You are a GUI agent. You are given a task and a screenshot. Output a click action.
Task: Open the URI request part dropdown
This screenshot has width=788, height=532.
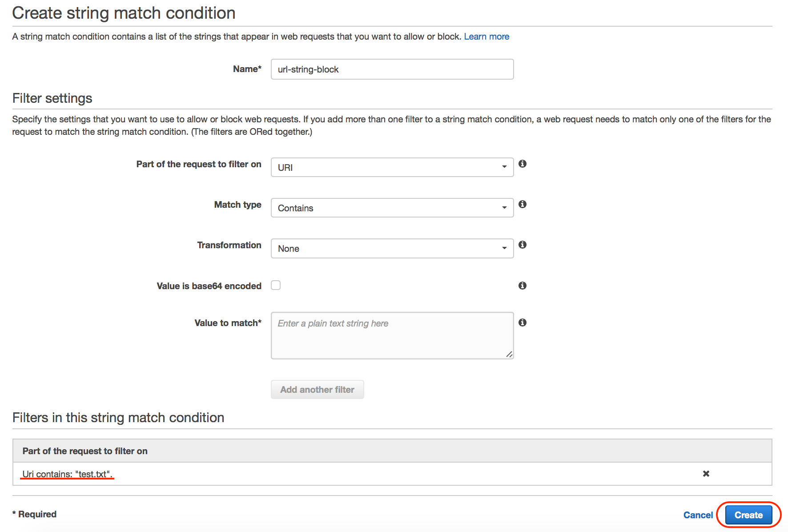[392, 167]
